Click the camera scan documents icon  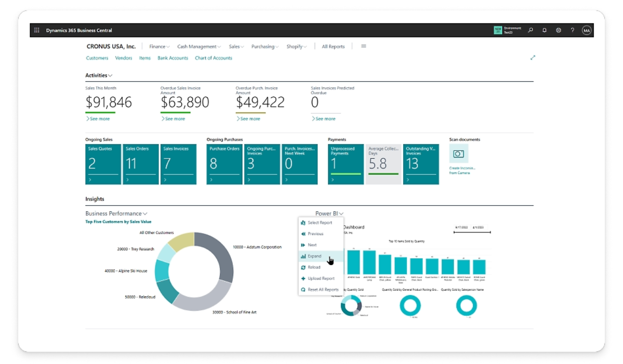[x=459, y=154]
